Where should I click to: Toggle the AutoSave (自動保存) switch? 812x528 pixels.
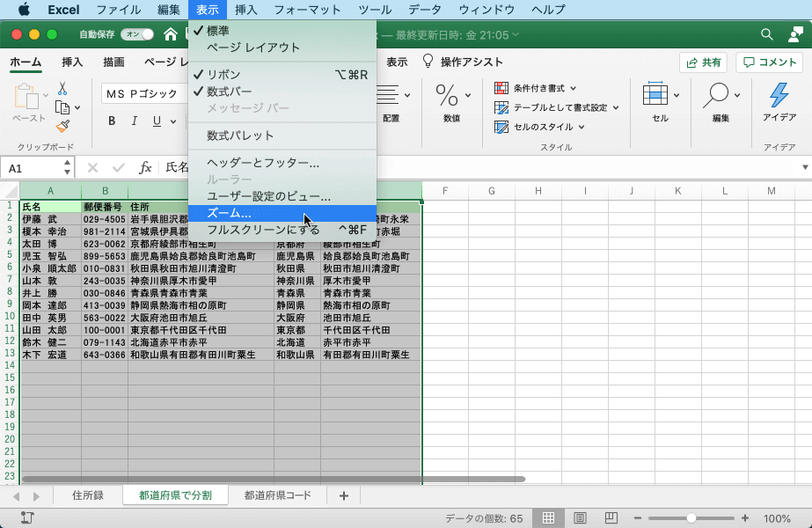coord(138,34)
